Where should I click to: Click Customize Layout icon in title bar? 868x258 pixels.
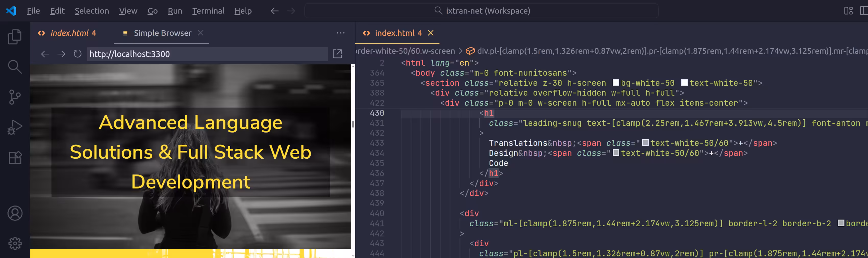[848, 11]
